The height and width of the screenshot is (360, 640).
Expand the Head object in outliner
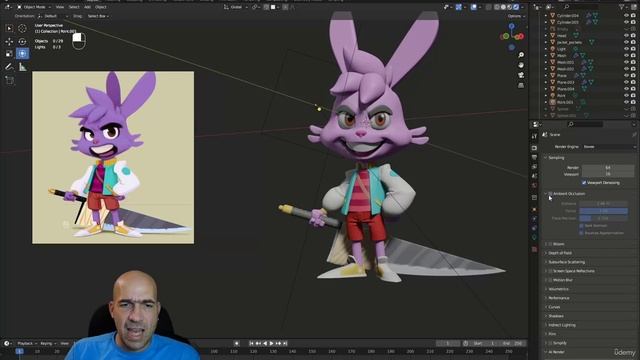tap(546, 36)
